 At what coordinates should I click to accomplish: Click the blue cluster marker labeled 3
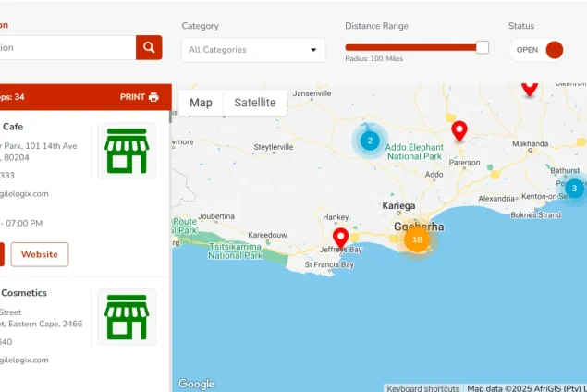click(x=574, y=189)
